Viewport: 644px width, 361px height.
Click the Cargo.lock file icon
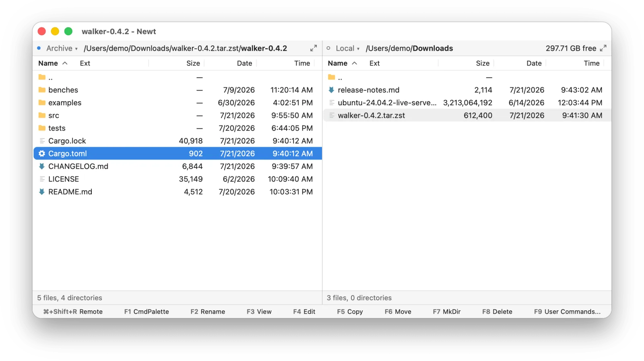[x=42, y=141]
